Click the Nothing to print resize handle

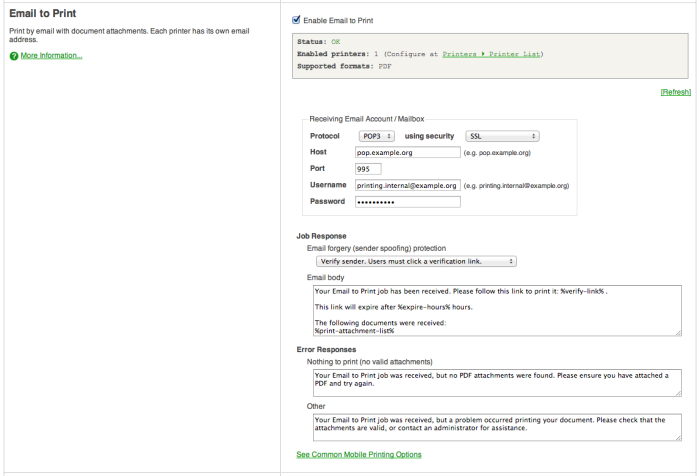pyautogui.click(x=678, y=393)
